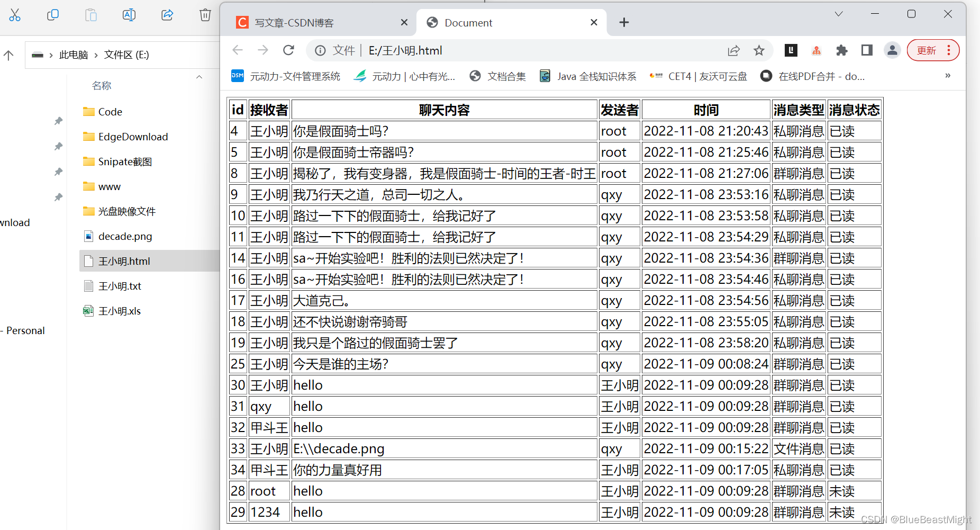The image size is (980, 530).
Task: Go up one folder level in File Explorer
Action: (8, 55)
